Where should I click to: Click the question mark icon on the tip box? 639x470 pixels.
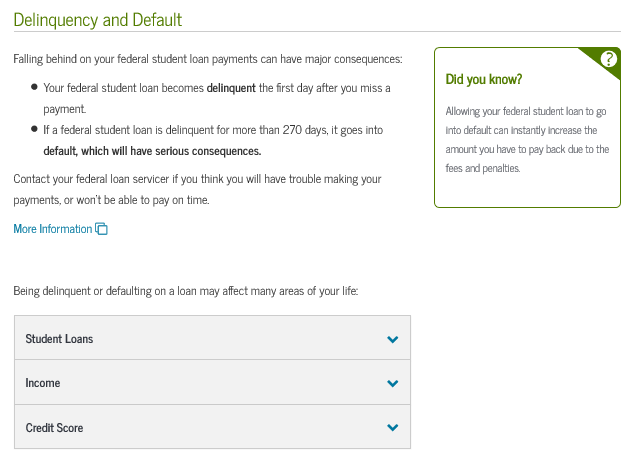click(608, 59)
